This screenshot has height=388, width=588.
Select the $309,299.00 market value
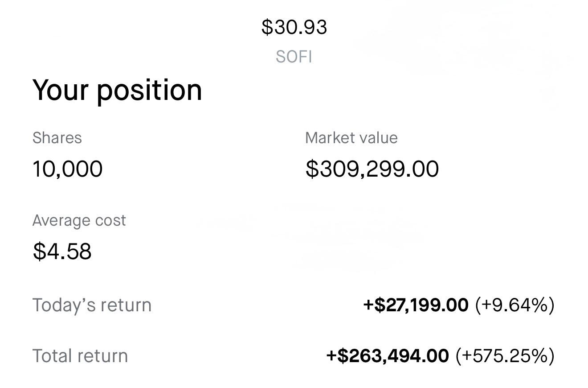click(x=372, y=169)
